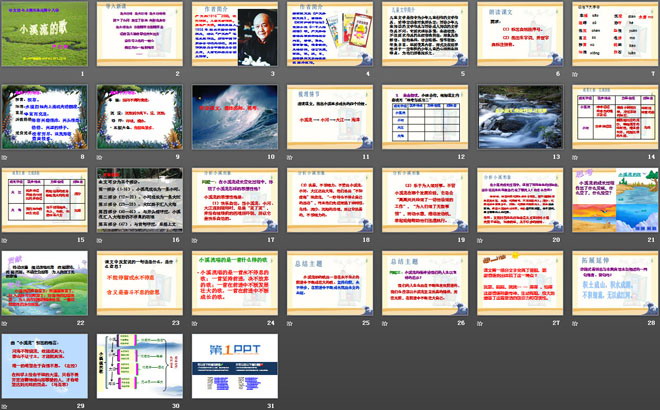
Task: Select slide 22 with cartoon green hills
Action: point(45,283)
